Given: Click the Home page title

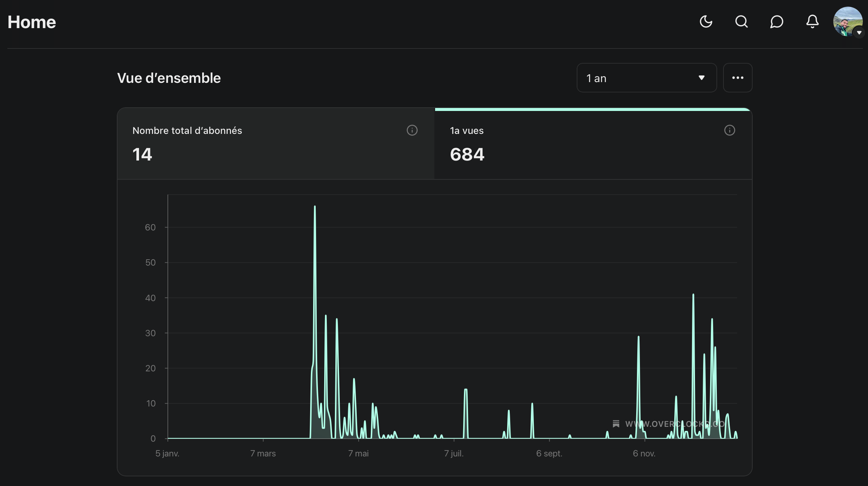Looking at the screenshot, I should point(32,22).
